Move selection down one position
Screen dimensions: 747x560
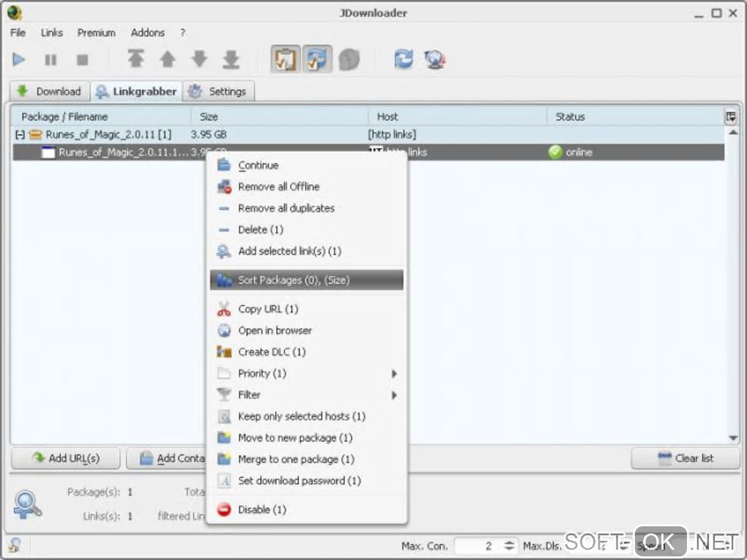(200, 59)
